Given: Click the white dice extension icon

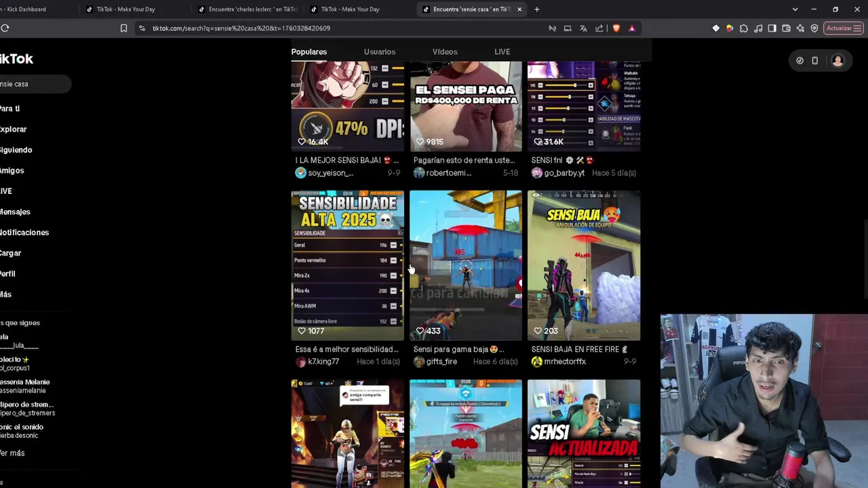Looking at the screenshot, I should [715, 28].
